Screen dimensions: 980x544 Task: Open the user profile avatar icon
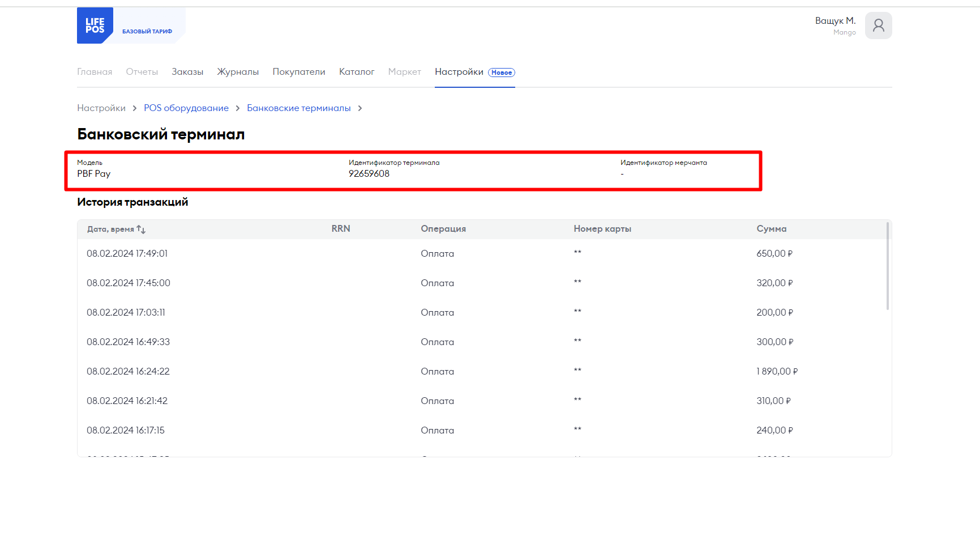(x=878, y=25)
